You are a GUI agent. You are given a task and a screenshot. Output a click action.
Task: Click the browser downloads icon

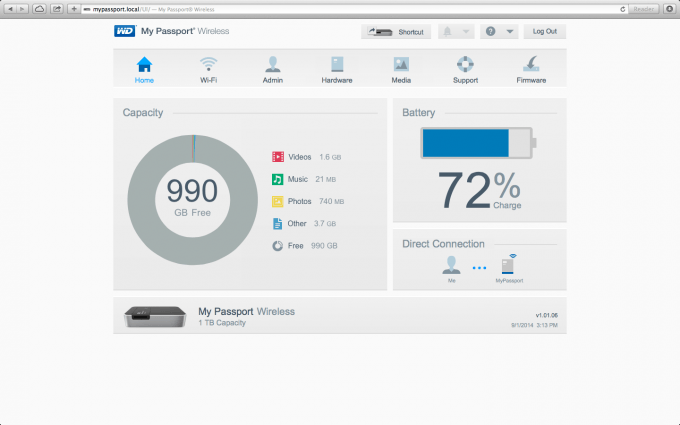(670, 9)
